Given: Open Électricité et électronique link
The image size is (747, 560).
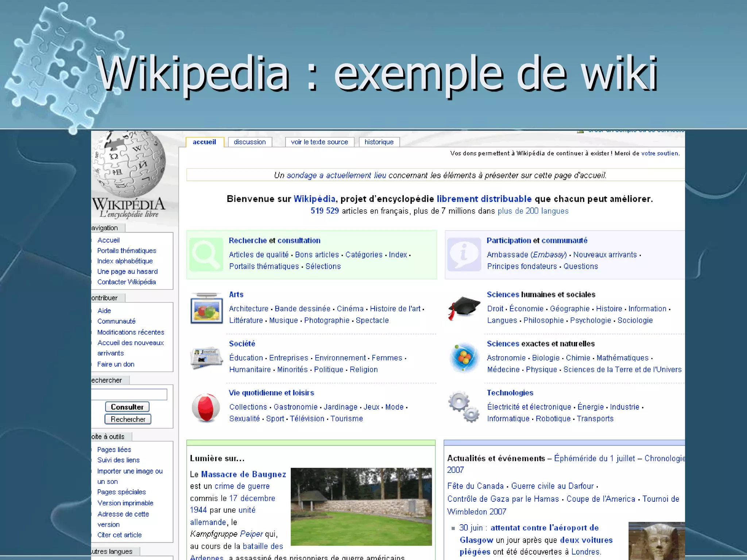Looking at the screenshot, I should (529, 407).
